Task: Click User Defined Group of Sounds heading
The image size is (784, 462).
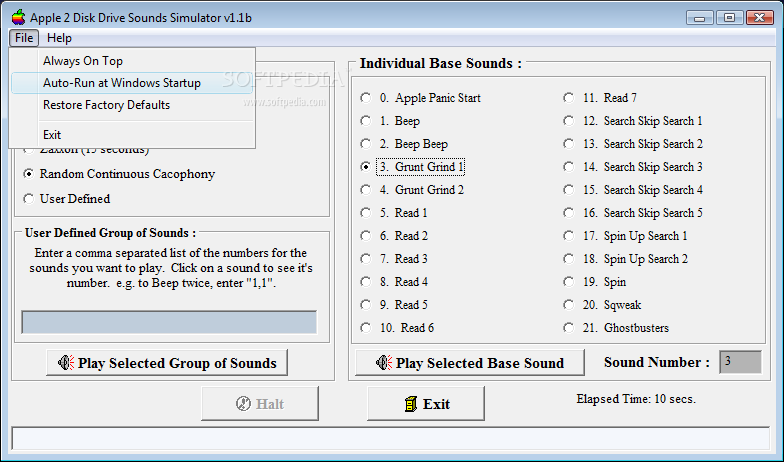Action: point(110,233)
